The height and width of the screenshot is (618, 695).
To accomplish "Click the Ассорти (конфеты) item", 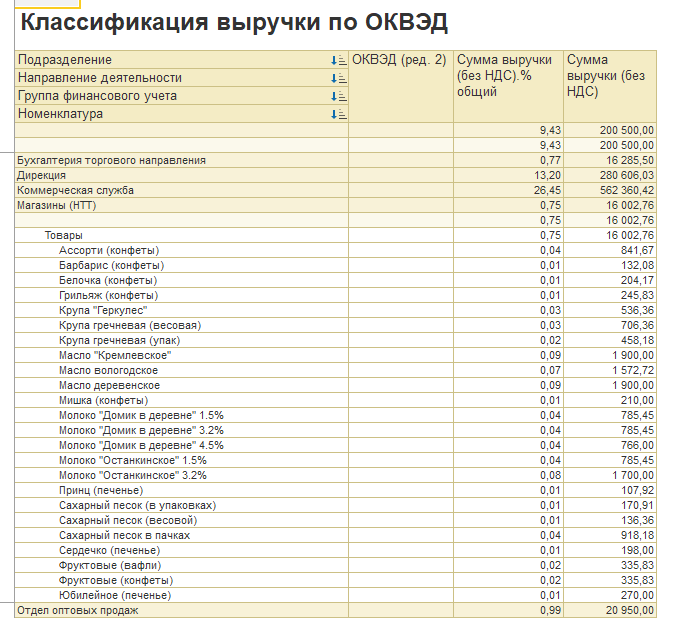I will [109, 250].
